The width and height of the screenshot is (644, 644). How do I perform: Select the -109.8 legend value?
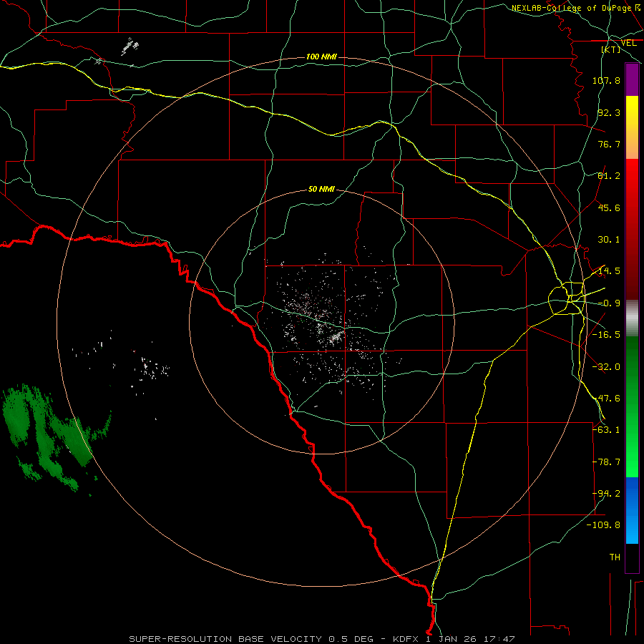click(x=603, y=525)
